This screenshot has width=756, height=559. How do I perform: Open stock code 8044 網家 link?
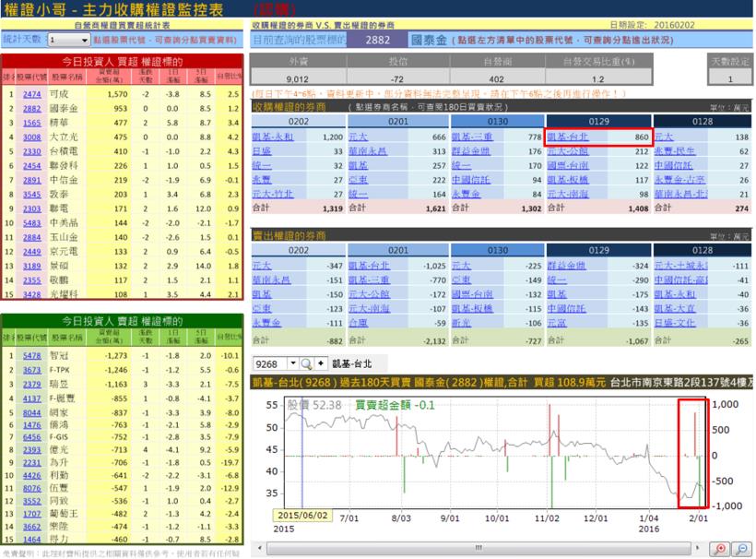pyautogui.click(x=32, y=413)
